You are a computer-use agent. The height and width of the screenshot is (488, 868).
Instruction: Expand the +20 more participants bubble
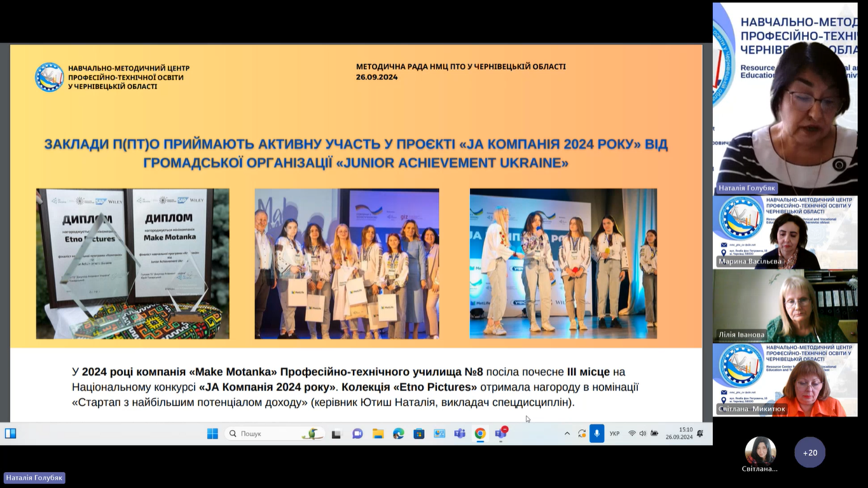click(x=809, y=452)
